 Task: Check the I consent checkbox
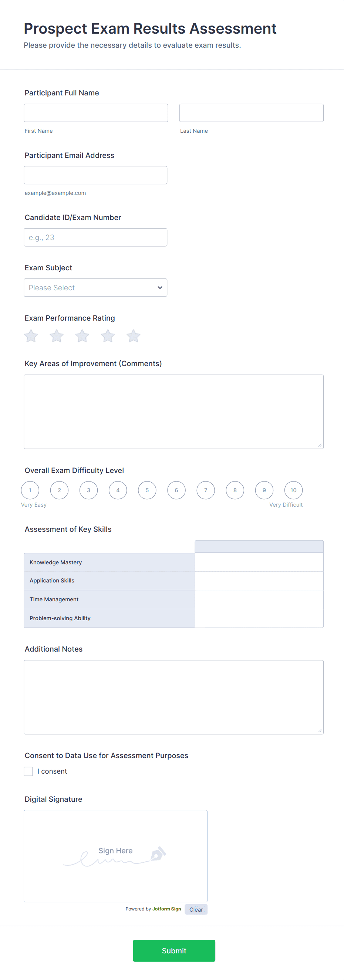coord(28,771)
